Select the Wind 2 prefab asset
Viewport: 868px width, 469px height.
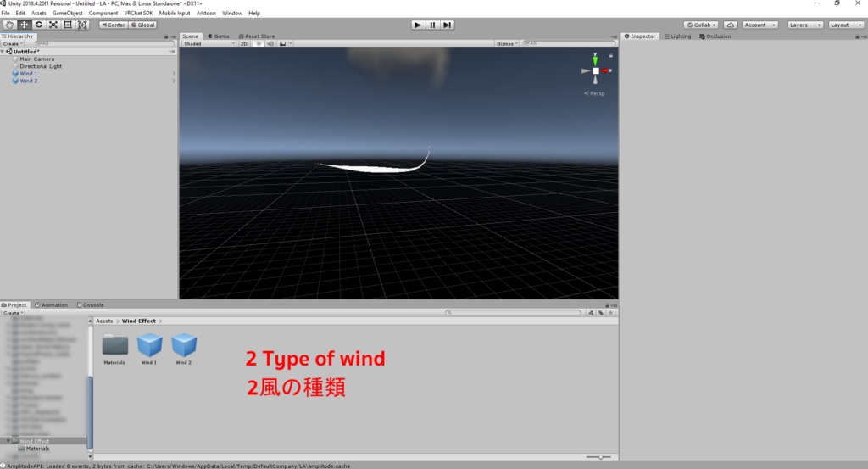click(184, 345)
